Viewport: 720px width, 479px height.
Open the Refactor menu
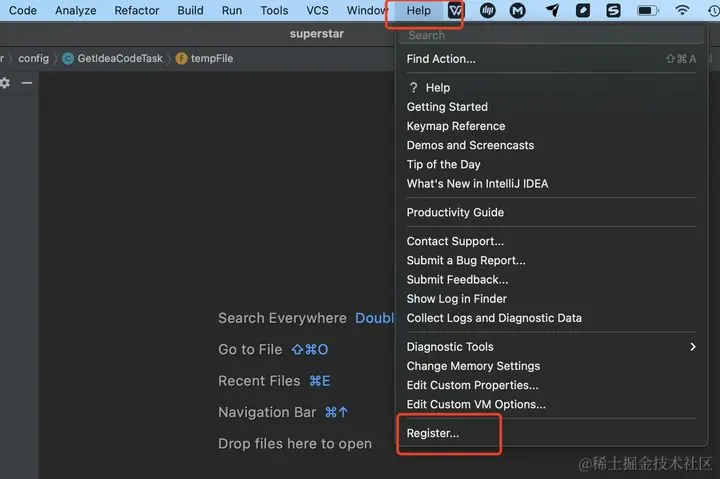pos(136,10)
